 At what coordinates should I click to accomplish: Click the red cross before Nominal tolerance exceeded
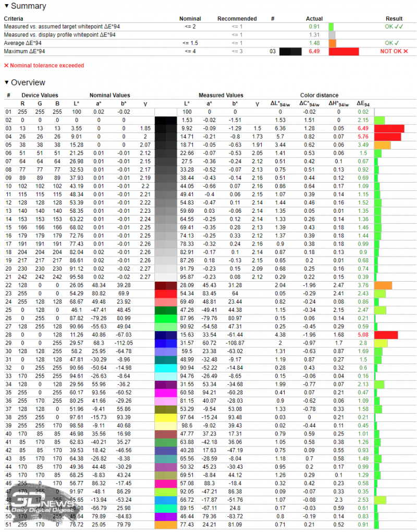pyautogui.click(x=6, y=66)
